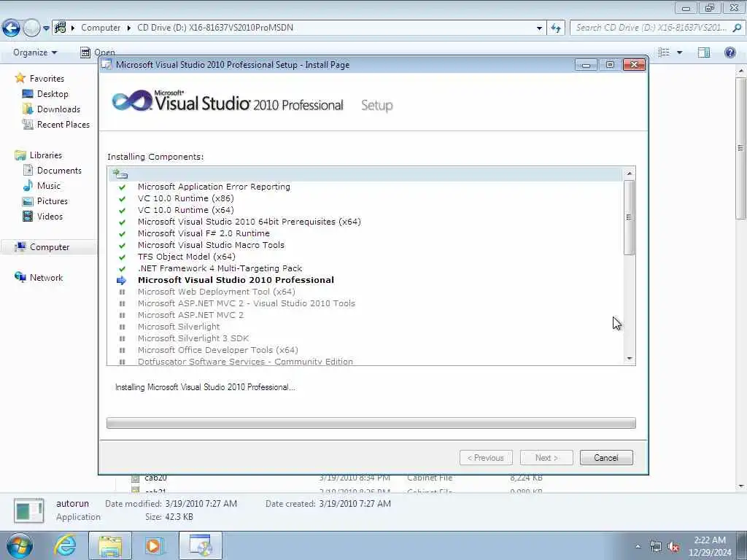Click the setup installation progress bar
This screenshot has height=560, width=747.
(371, 423)
